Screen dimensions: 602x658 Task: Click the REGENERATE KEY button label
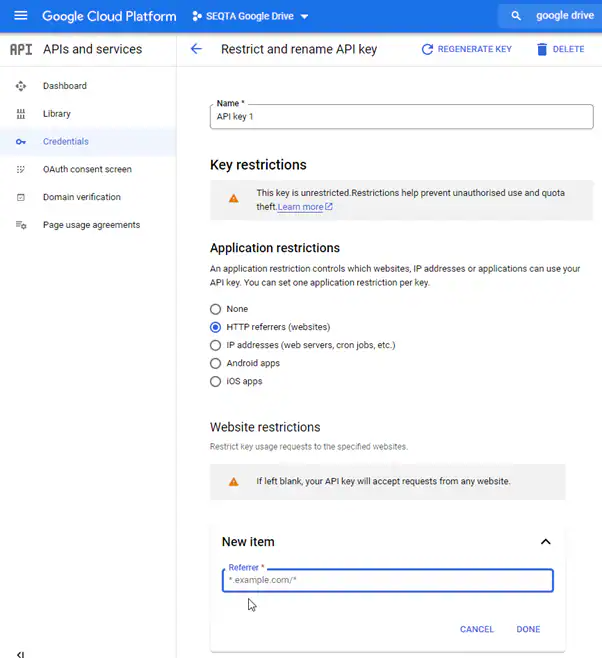pos(474,49)
